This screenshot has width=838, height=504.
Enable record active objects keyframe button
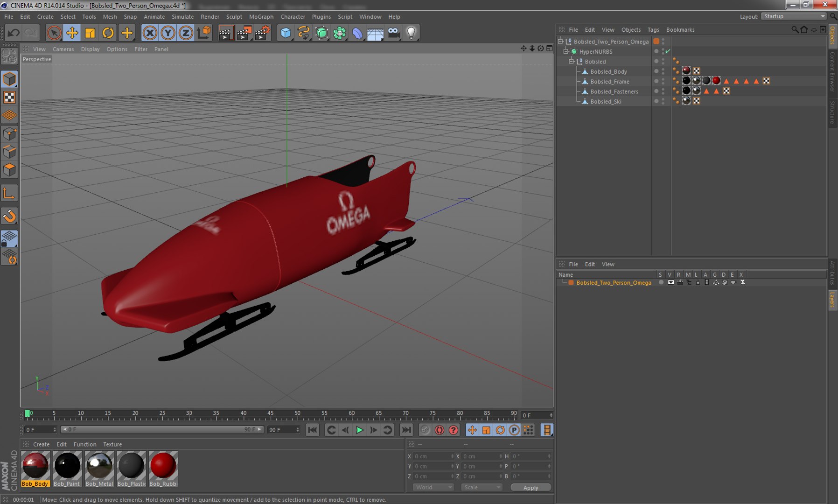pyautogui.click(x=425, y=430)
